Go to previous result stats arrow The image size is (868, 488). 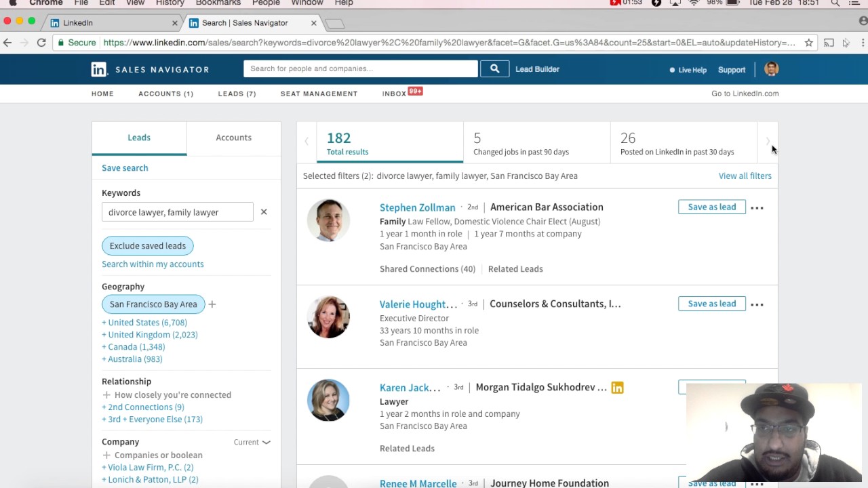[x=307, y=142]
